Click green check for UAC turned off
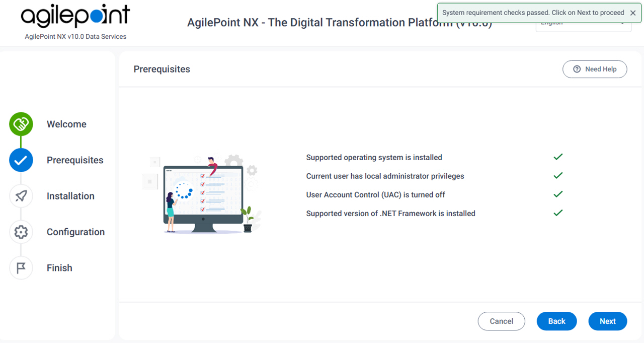Viewport: 644px width, 343px height. point(558,194)
